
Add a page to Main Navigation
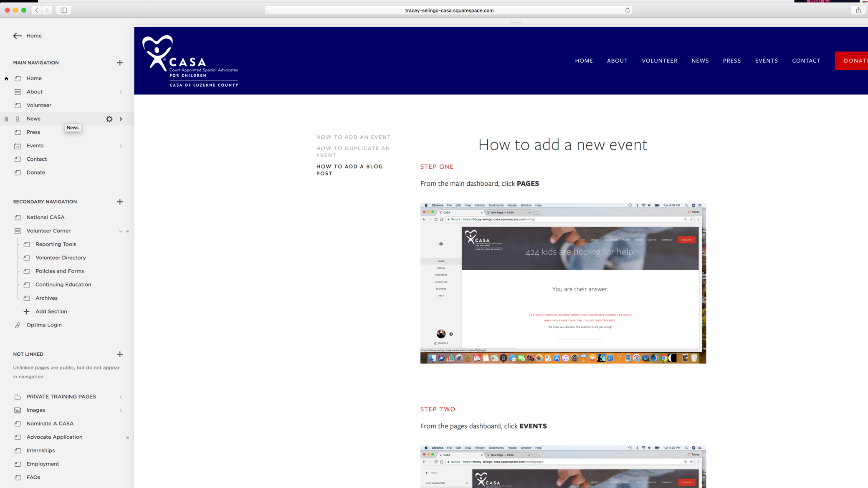pos(120,63)
